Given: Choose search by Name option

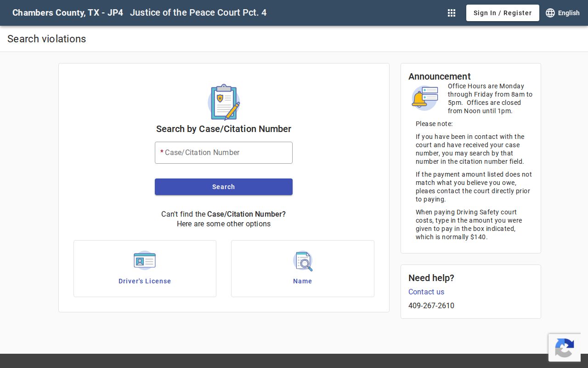Looking at the screenshot, I should point(303,269).
